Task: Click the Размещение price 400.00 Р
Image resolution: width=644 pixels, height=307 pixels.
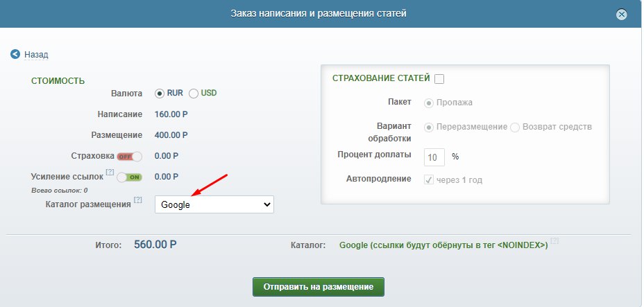Action: click(171, 135)
